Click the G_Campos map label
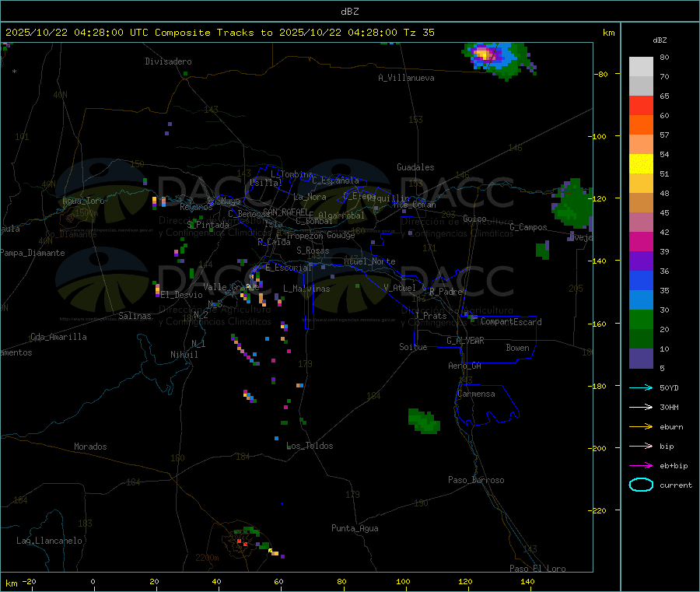Image resolution: width=700 pixels, height=592 pixels. pyautogui.click(x=528, y=227)
